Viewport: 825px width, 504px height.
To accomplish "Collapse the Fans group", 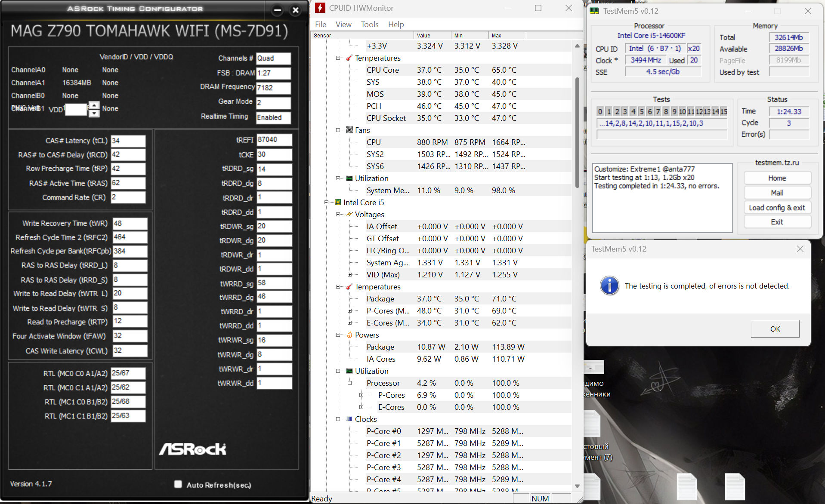I will pyautogui.click(x=338, y=130).
